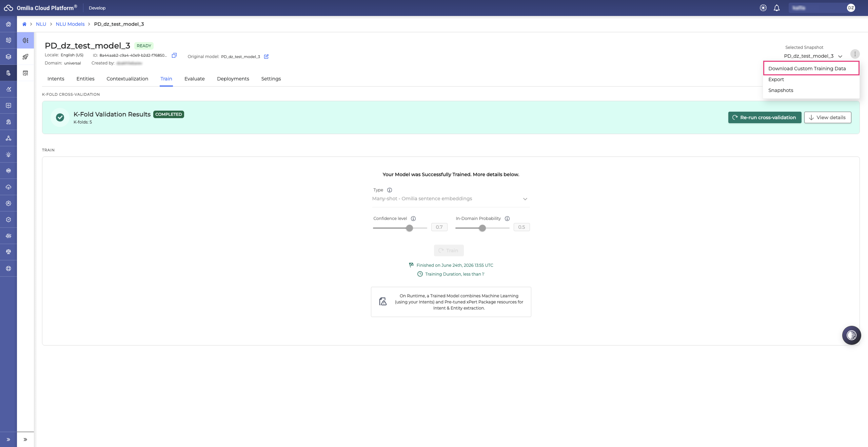Edit the original model name
This screenshot has height=447, width=868.
click(266, 56)
